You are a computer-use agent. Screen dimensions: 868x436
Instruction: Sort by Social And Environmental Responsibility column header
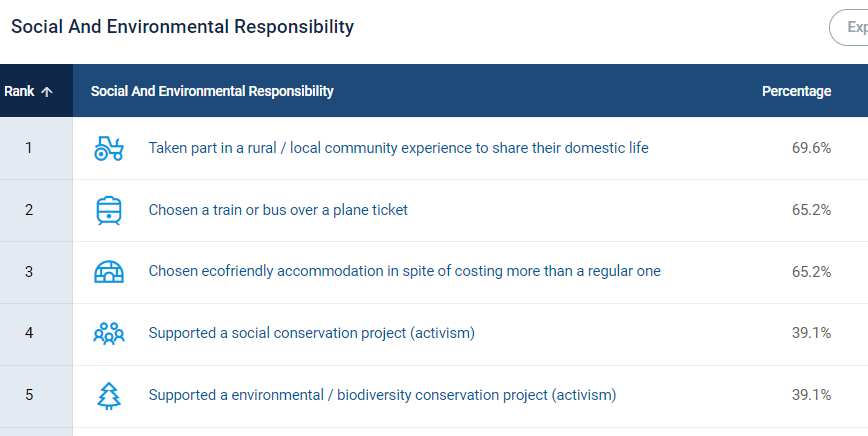[x=212, y=91]
